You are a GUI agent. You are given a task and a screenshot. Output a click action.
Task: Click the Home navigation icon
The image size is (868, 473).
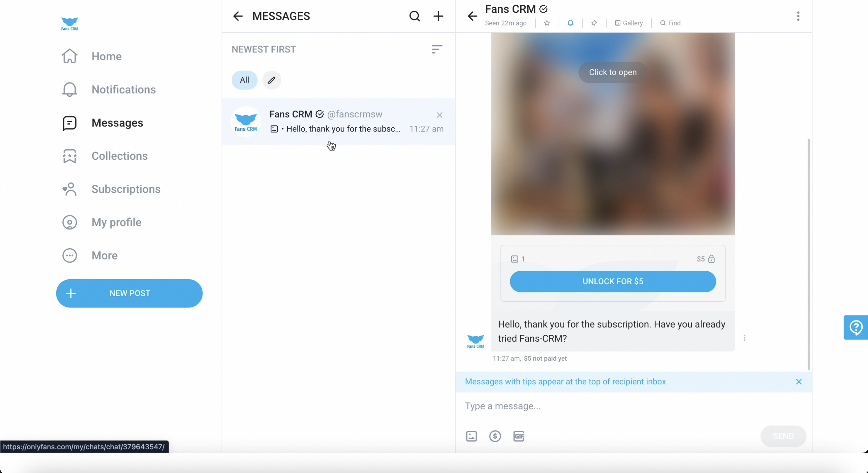pos(69,56)
